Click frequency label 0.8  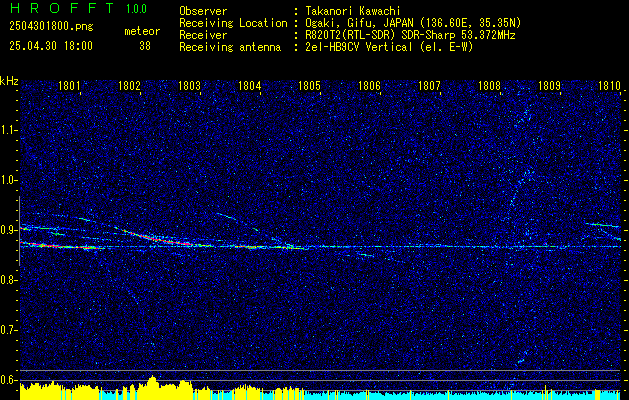click(8, 280)
